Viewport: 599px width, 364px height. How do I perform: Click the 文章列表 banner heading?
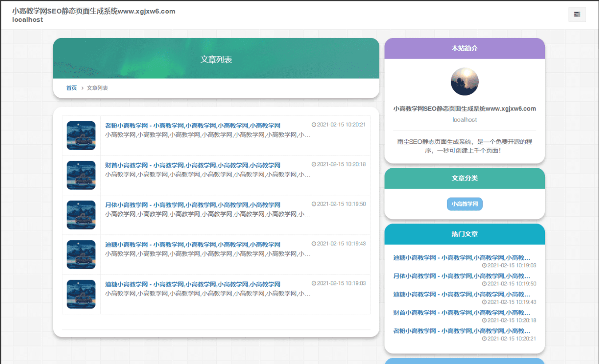click(216, 59)
